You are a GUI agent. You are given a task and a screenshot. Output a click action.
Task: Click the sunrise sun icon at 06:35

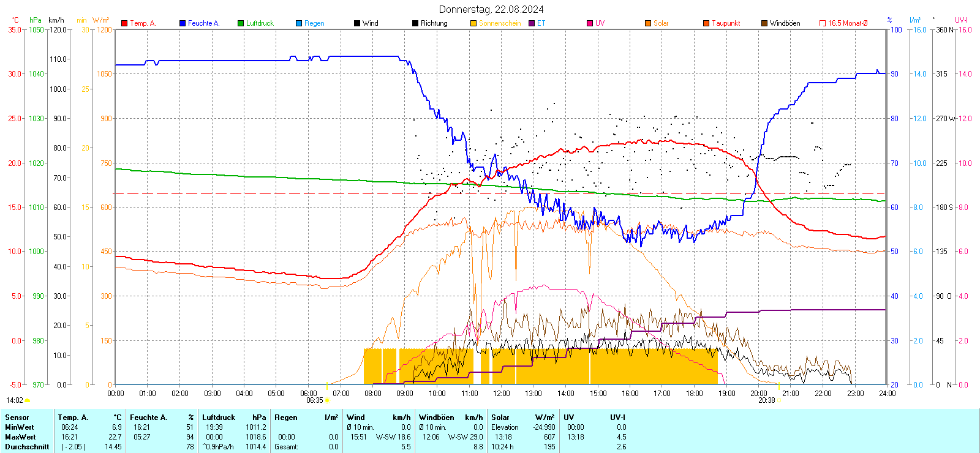[x=327, y=400]
